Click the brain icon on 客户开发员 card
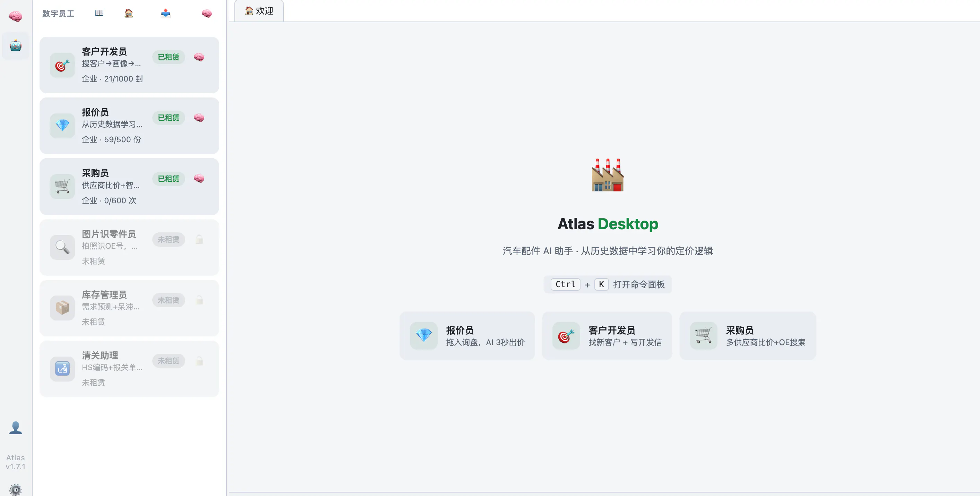 pos(199,57)
